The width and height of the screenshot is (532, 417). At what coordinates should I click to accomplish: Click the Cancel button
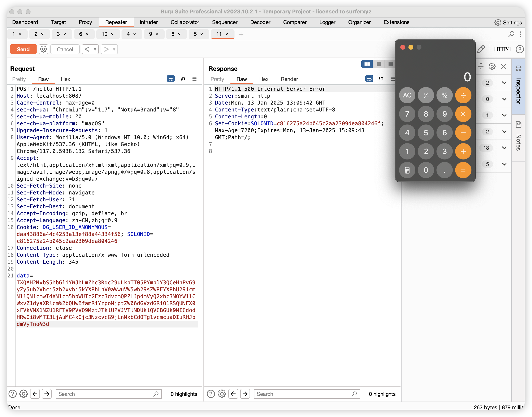click(x=65, y=49)
